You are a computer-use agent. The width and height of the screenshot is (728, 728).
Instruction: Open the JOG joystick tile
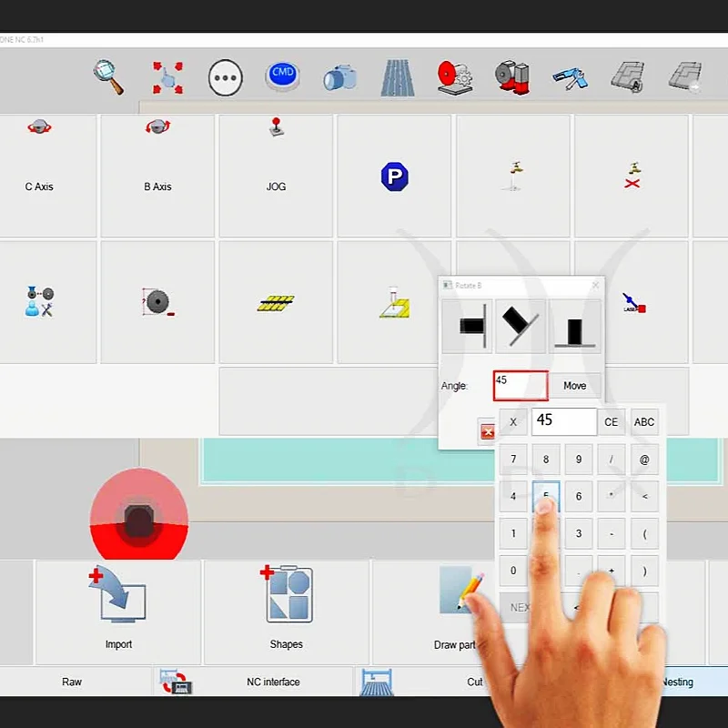coord(276,176)
